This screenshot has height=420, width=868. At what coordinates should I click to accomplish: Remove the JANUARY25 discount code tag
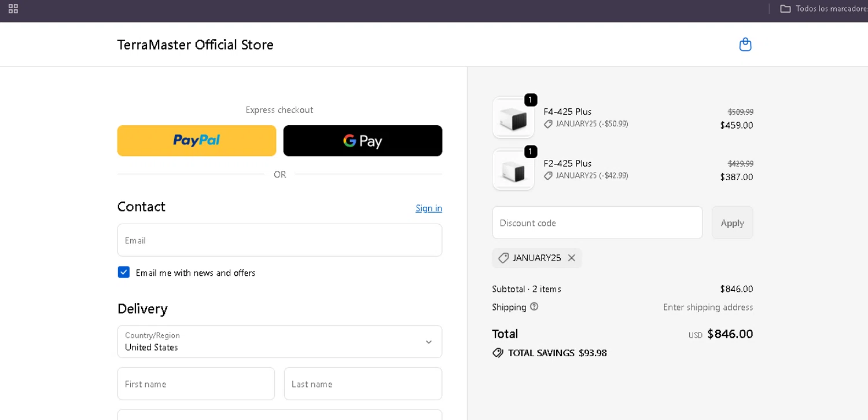tap(572, 258)
